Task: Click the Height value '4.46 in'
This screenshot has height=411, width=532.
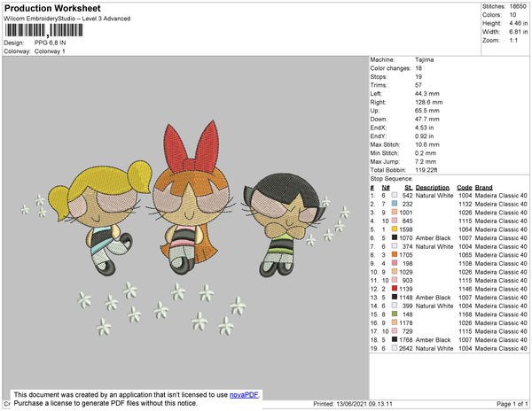Action: pos(519,23)
